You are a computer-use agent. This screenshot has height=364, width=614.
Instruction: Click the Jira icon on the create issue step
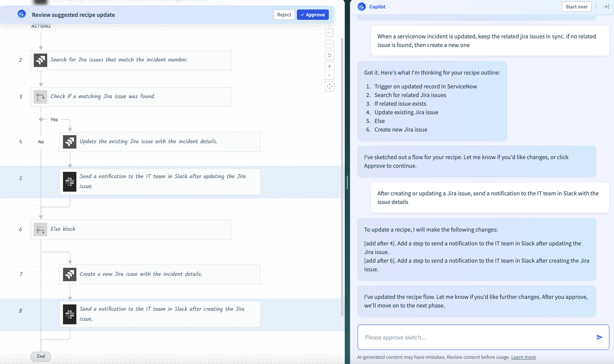[70, 275]
